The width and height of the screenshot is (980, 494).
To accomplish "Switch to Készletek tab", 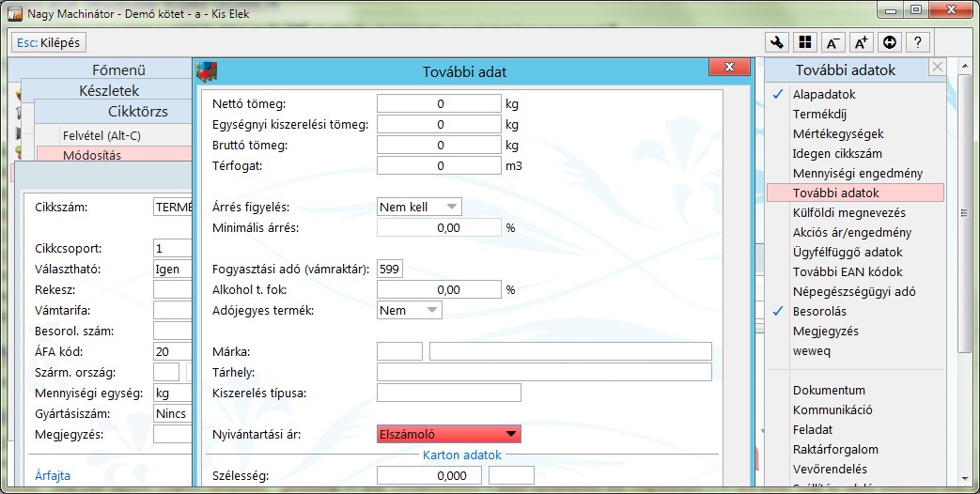I will (107, 90).
